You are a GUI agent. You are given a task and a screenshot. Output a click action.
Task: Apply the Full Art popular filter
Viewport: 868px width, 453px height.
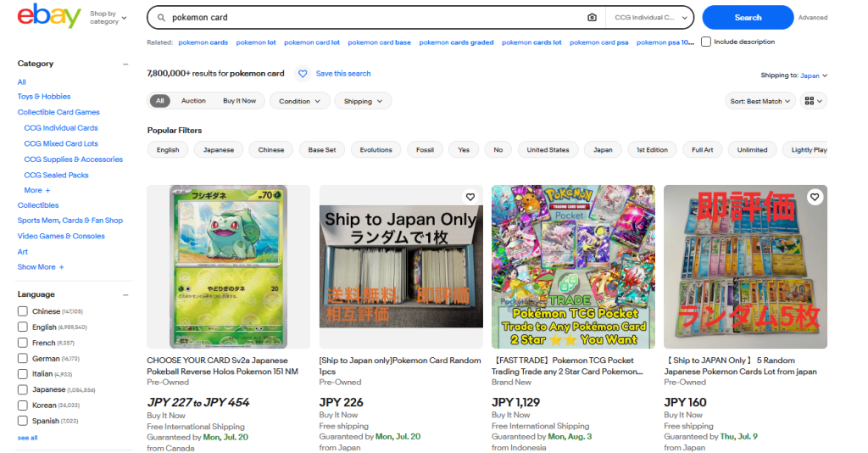(703, 149)
